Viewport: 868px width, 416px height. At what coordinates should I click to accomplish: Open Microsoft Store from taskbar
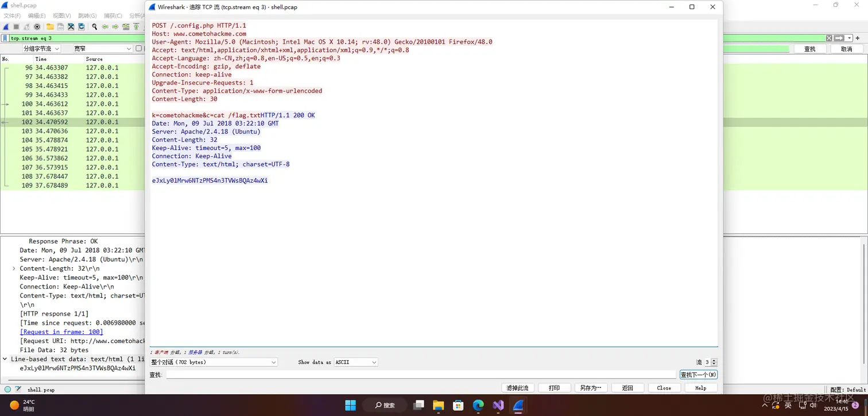pyautogui.click(x=458, y=405)
